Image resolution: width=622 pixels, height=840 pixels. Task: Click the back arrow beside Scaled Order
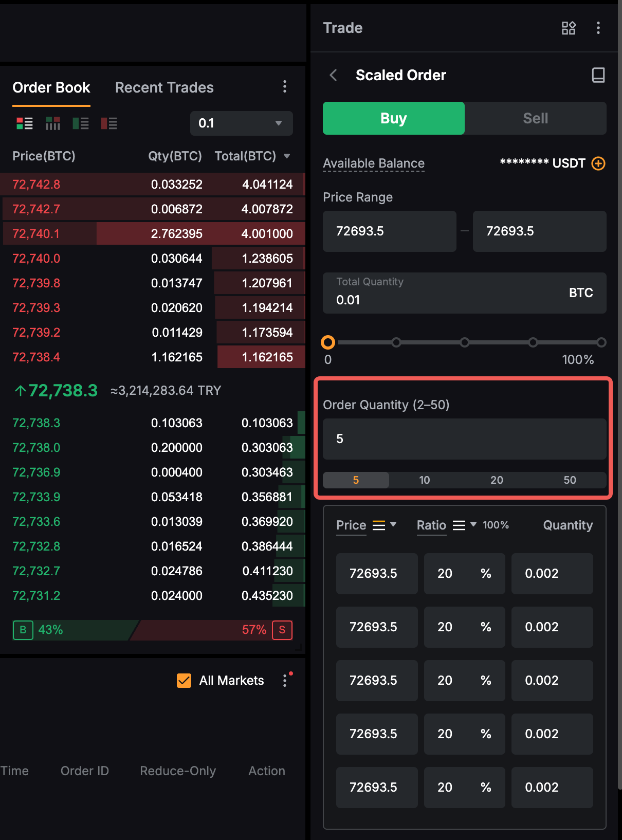pyautogui.click(x=334, y=76)
